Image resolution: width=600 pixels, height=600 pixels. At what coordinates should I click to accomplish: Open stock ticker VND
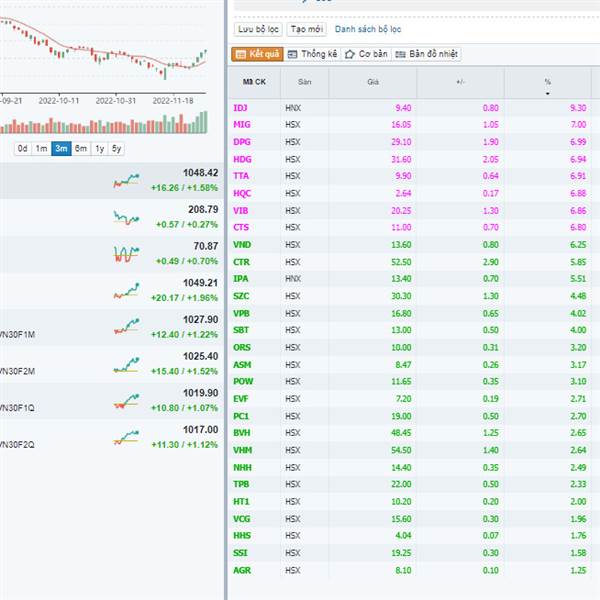click(242, 245)
